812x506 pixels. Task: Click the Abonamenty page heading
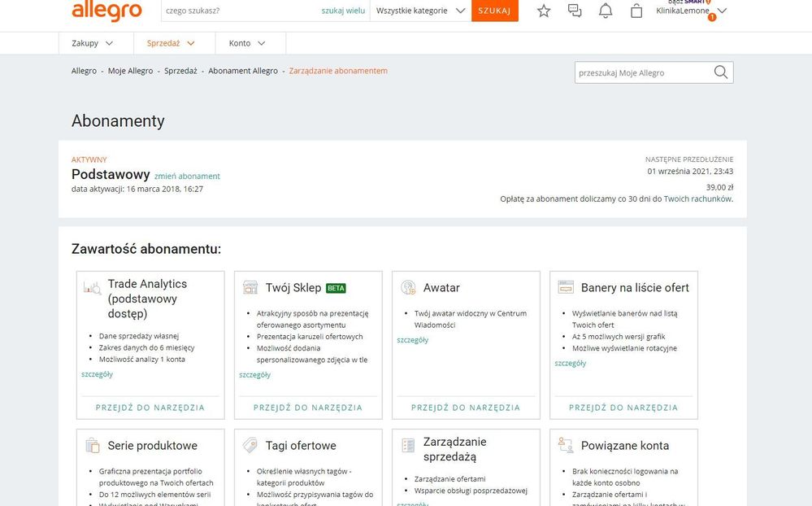tap(118, 120)
